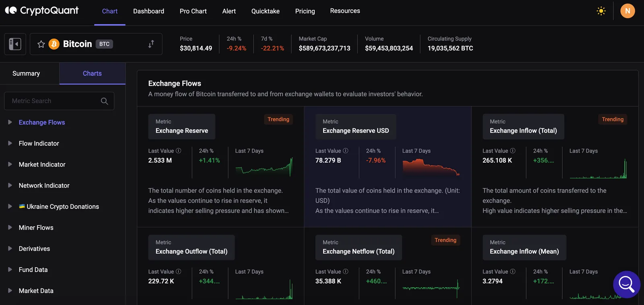Select the Derivatives sidebar item
The height and width of the screenshot is (305, 644).
coord(34,248)
